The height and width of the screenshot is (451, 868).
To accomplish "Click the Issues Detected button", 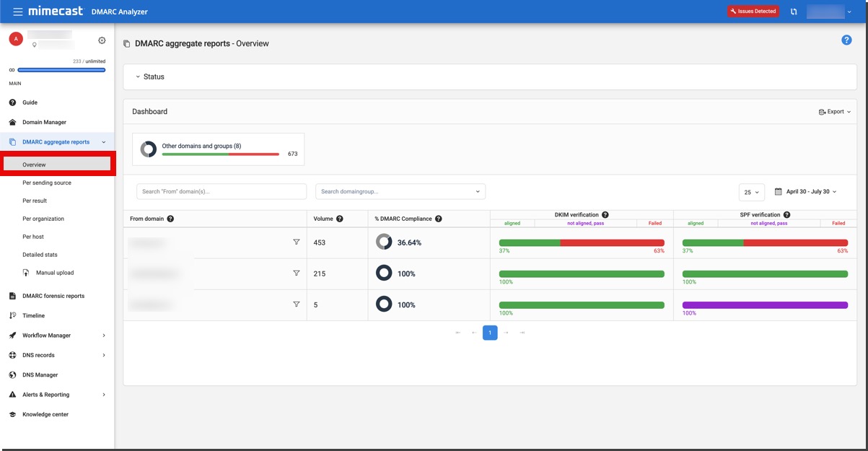I will tap(753, 12).
